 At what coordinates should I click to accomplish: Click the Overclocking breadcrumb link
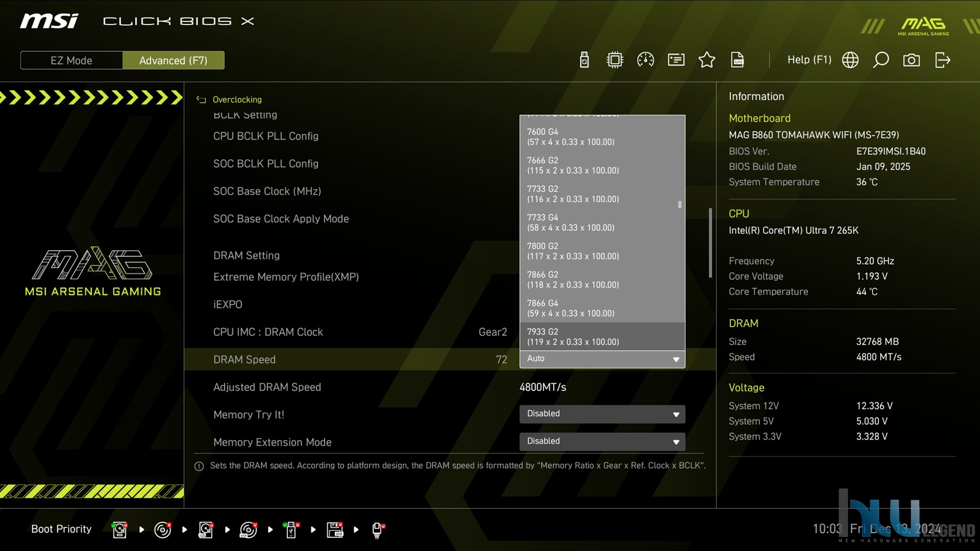coord(237,100)
